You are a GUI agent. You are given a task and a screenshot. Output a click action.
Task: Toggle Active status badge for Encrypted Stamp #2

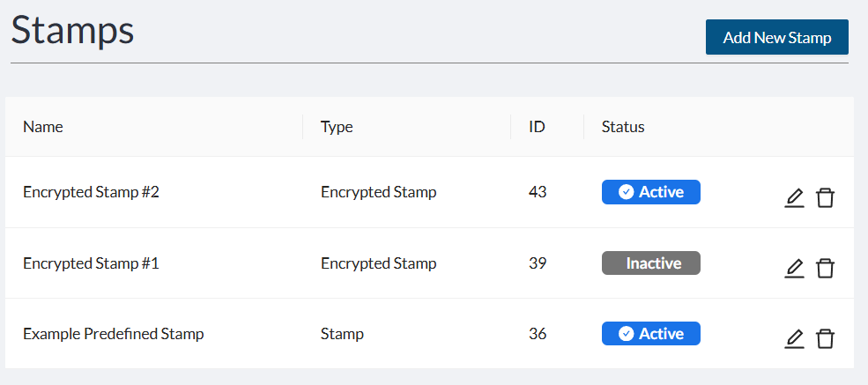[651, 192]
